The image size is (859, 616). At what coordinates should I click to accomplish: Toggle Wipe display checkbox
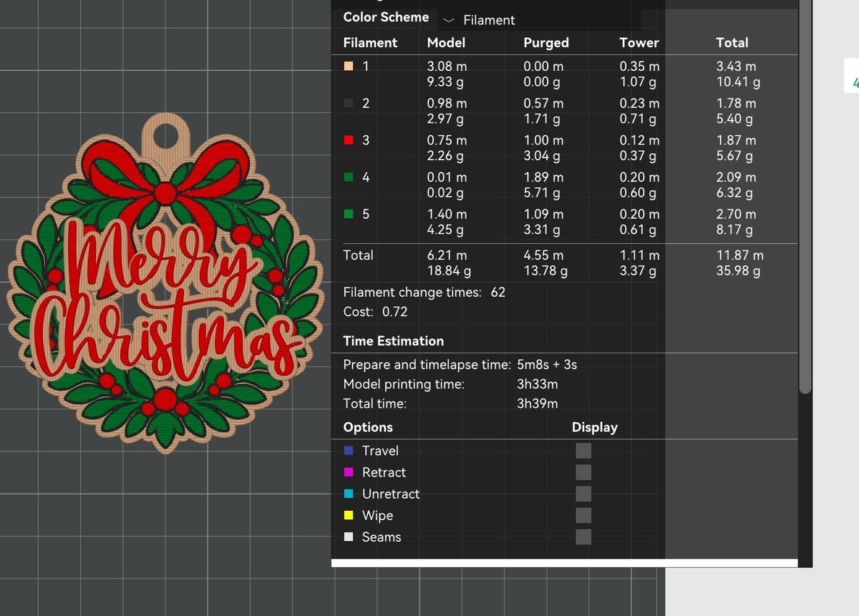583,515
